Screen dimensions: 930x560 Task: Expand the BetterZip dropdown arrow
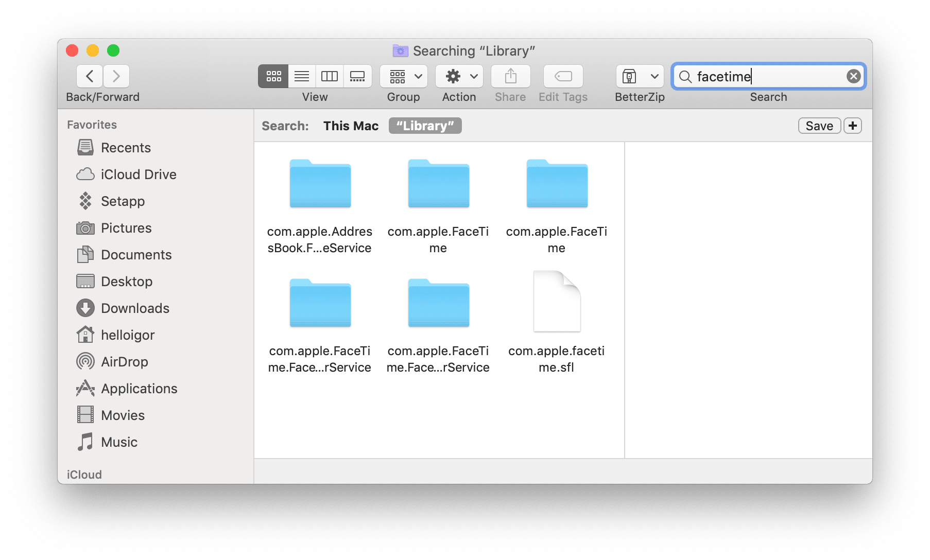655,76
